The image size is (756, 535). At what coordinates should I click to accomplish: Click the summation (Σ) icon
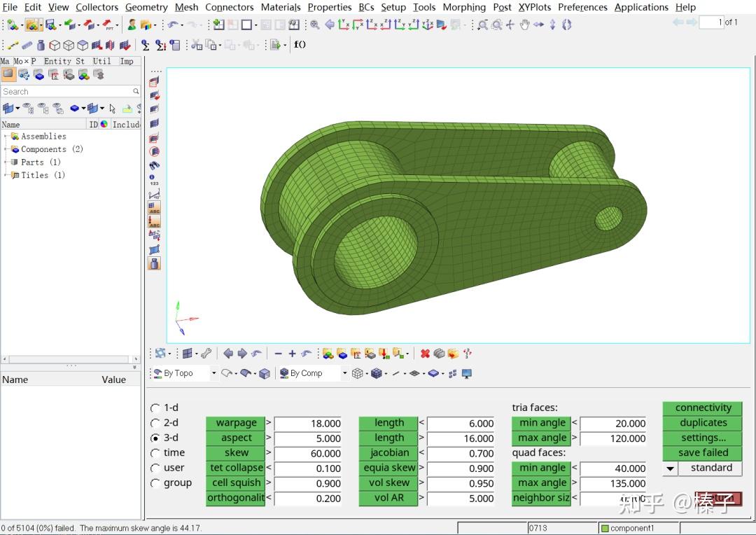pyautogui.click(x=146, y=45)
